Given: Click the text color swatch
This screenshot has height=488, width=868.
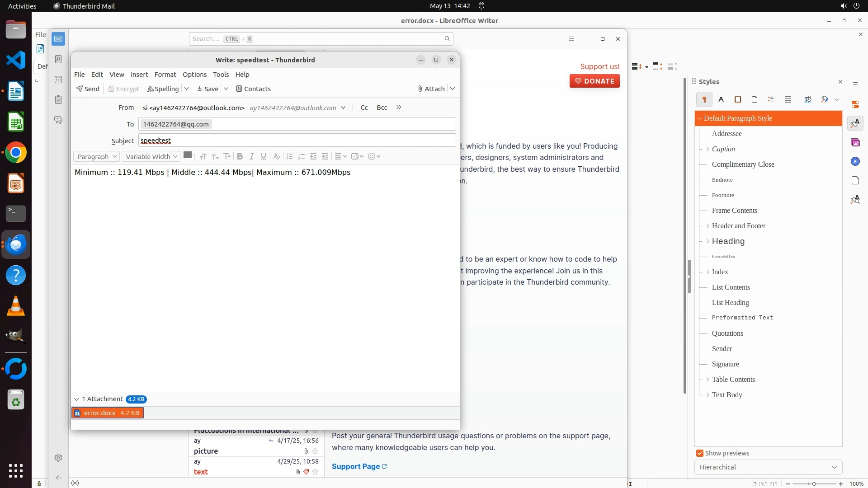Looking at the screenshot, I should (x=188, y=155).
